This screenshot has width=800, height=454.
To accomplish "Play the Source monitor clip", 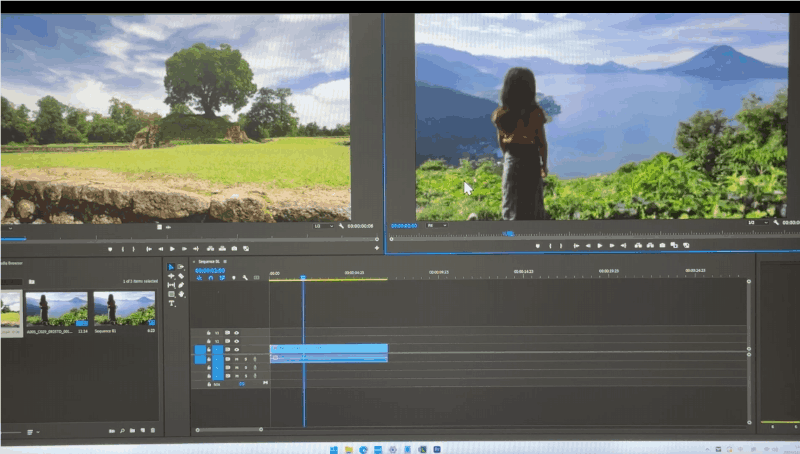I will [172, 249].
